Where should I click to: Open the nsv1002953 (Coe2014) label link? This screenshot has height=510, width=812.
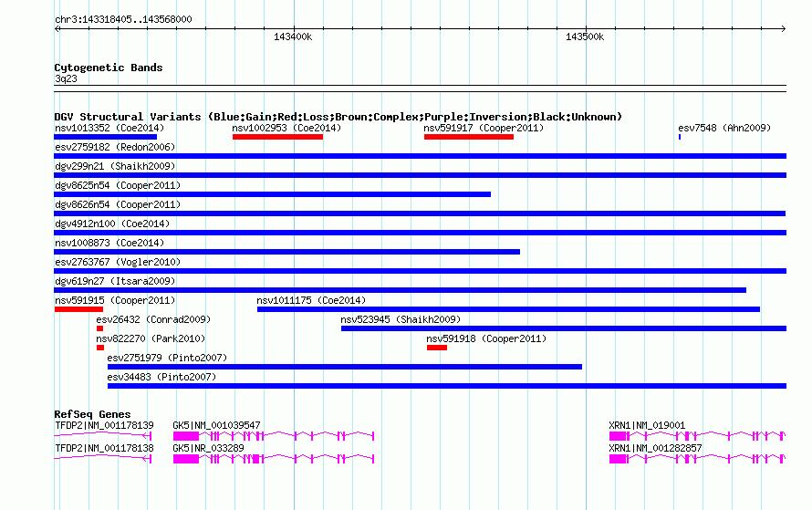pos(286,128)
